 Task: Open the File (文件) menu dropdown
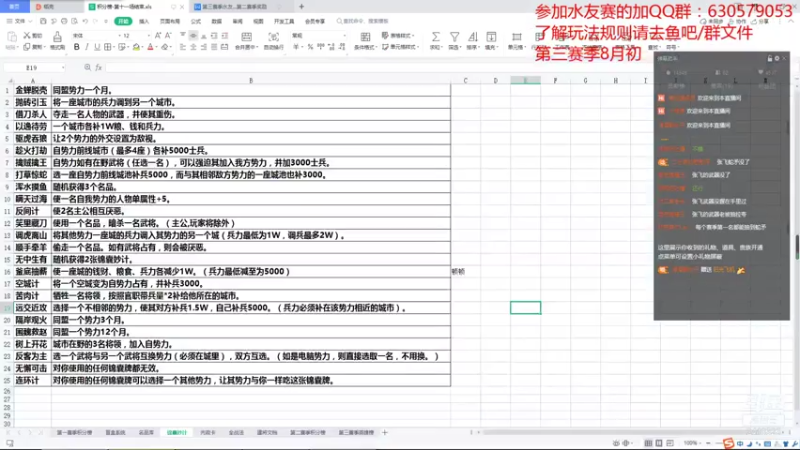20,21
